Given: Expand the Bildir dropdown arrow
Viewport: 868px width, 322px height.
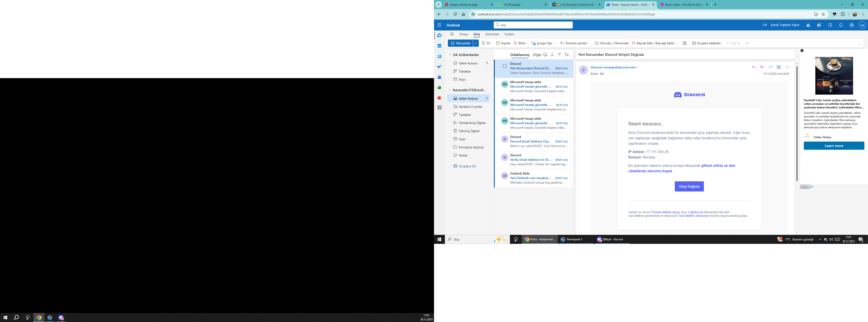Looking at the screenshot, I should 528,43.
